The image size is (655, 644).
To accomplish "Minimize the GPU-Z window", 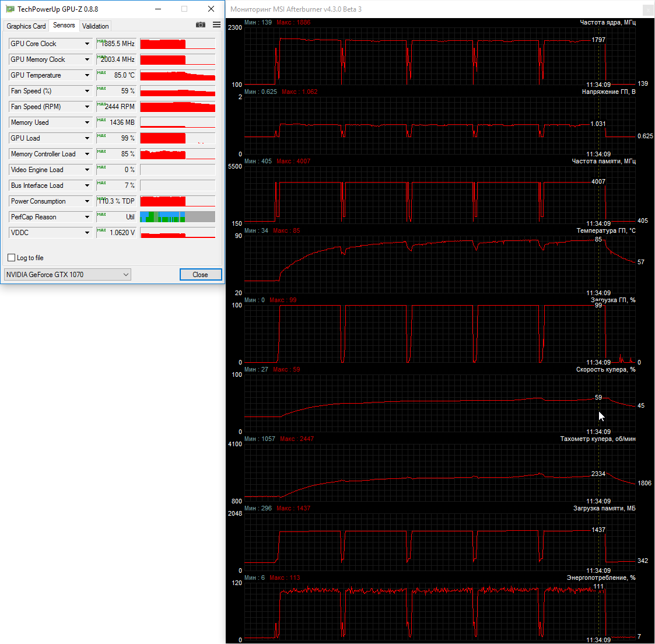I will click(x=159, y=9).
